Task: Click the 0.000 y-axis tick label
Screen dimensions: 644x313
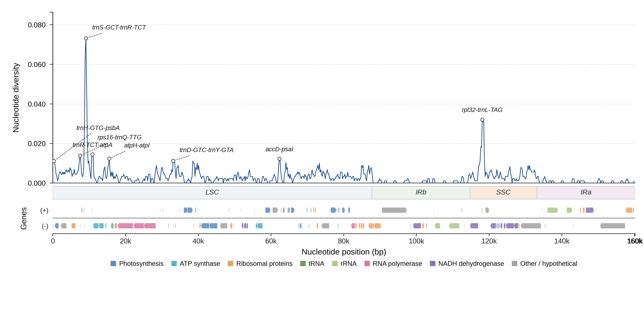Action: coord(37,183)
